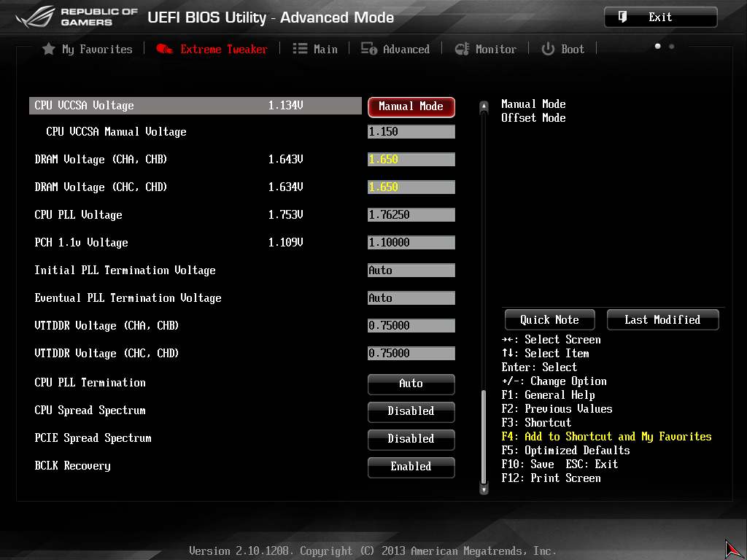This screenshot has width=747, height=560.
Task: Open the CPU PLL Termination Auto dropdown
Action: (411, 384)
